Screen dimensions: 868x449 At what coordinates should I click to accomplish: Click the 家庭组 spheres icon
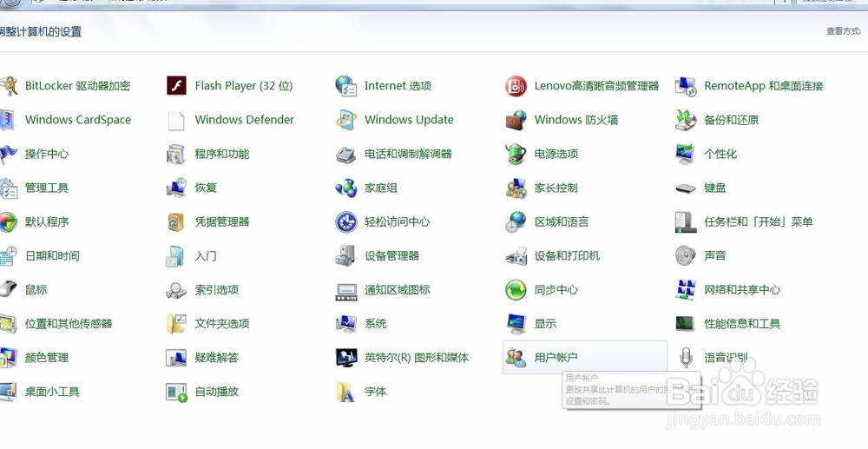pos(346,188)
